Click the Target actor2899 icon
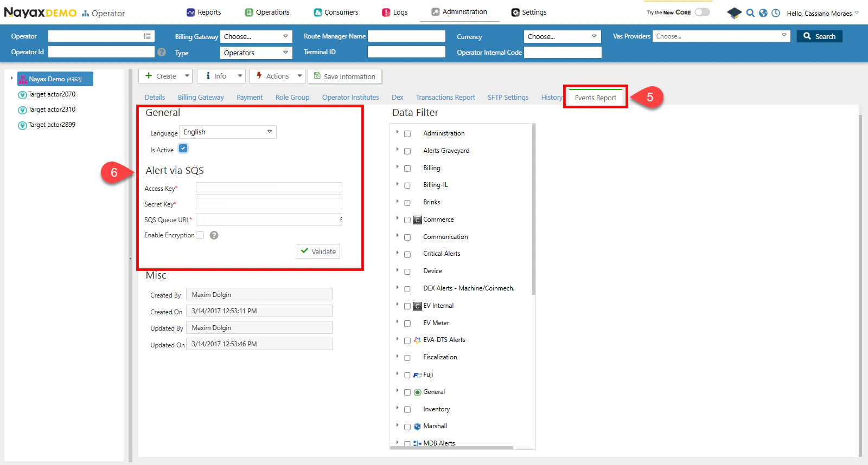This screenshot has height=465, width=868. coord(22,125)
